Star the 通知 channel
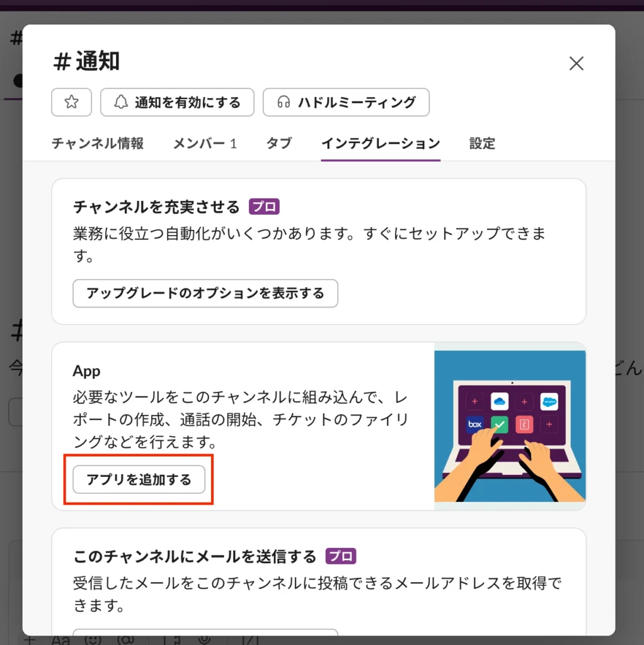The height and width of the screenshot is (645, 644). [71, 102]
